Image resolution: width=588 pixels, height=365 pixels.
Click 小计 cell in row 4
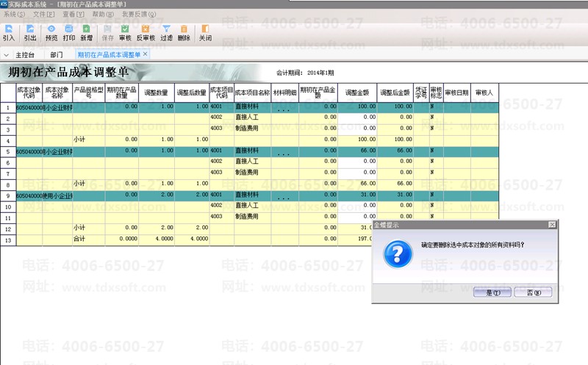[88, 140]
